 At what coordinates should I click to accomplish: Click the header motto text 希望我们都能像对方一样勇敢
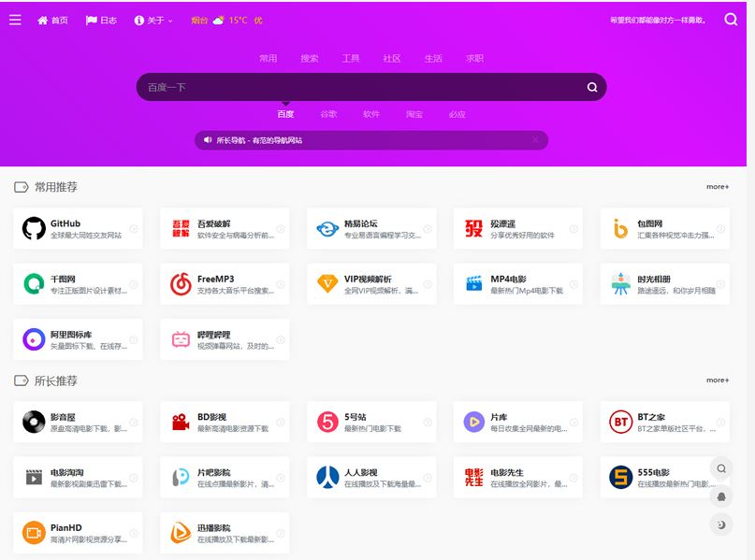click(659, 21)
